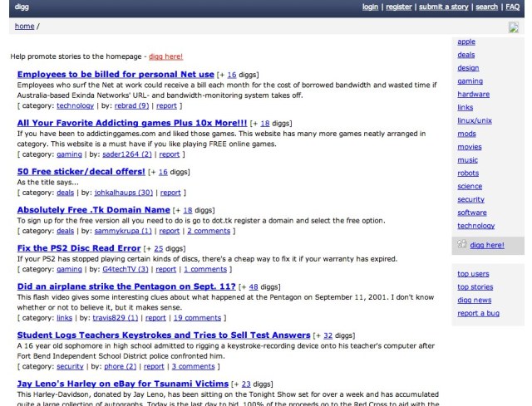Click the 48 diggs count link
This screenshot has height=406, width=532.
(254, 287)
